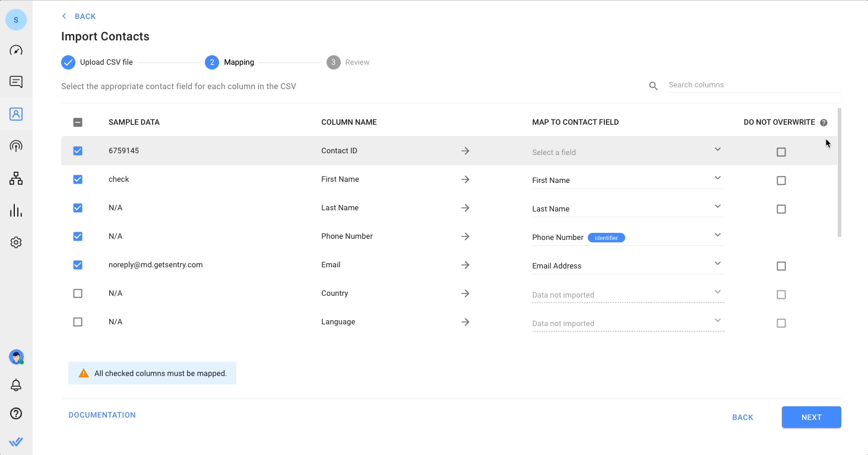Open the Settings gear icon in sidebar
Image resolution: width=868 pixels, height=455 pixels.
(16, 242)
